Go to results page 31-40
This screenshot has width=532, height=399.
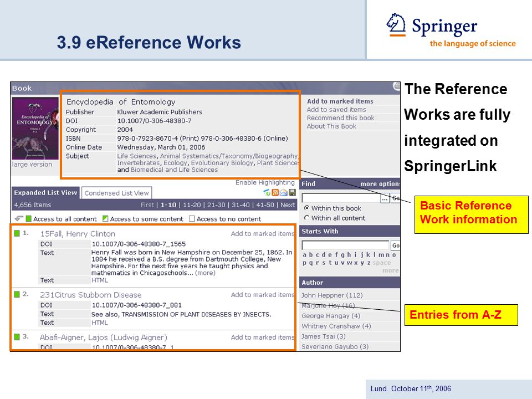pyautogui.click(x=241, y=205)
